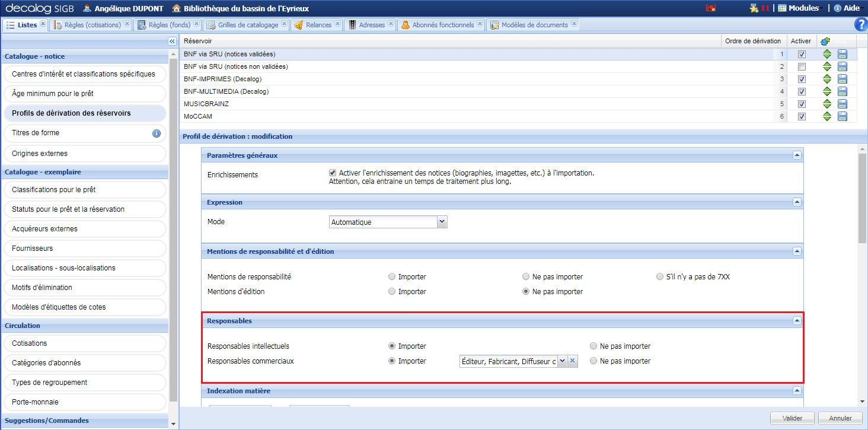
Task: Select Profils de dérivation des réservoirs in the sidebar
Action: click(85, 113)
